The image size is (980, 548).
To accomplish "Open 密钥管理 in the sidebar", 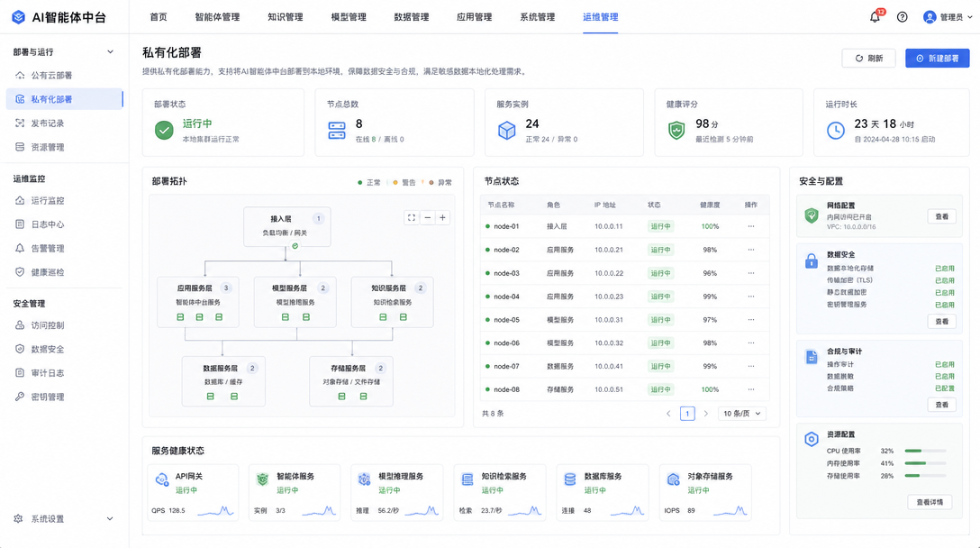I will [64, 397].
